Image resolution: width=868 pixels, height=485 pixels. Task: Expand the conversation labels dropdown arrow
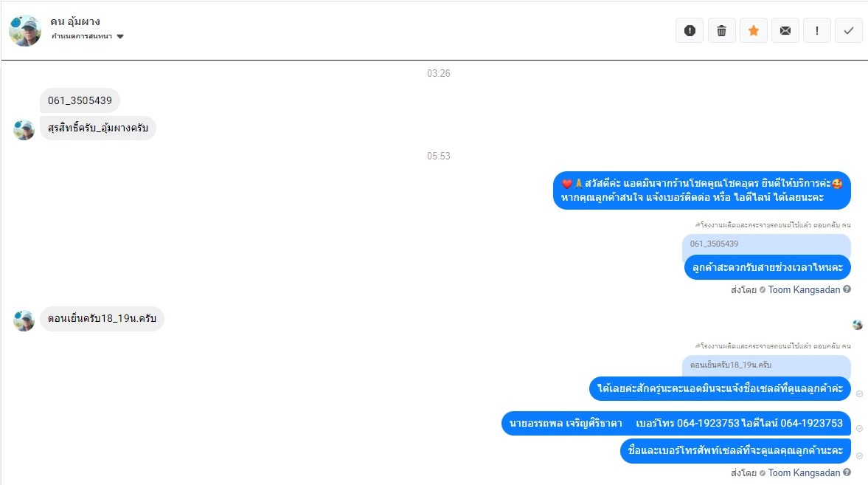click(120, 37)
